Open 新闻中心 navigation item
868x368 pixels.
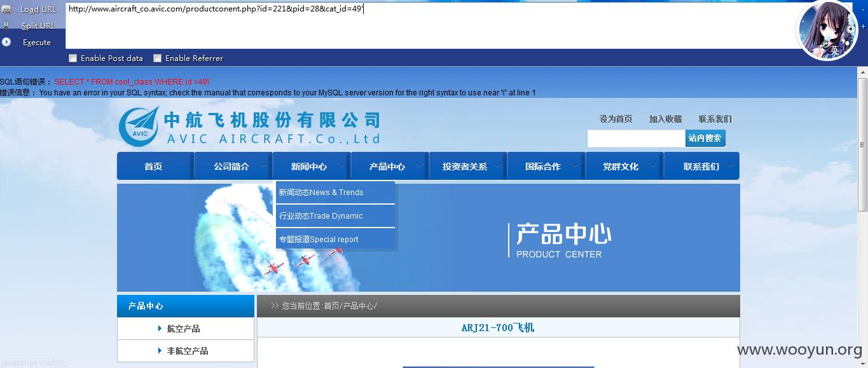point(309,167)
